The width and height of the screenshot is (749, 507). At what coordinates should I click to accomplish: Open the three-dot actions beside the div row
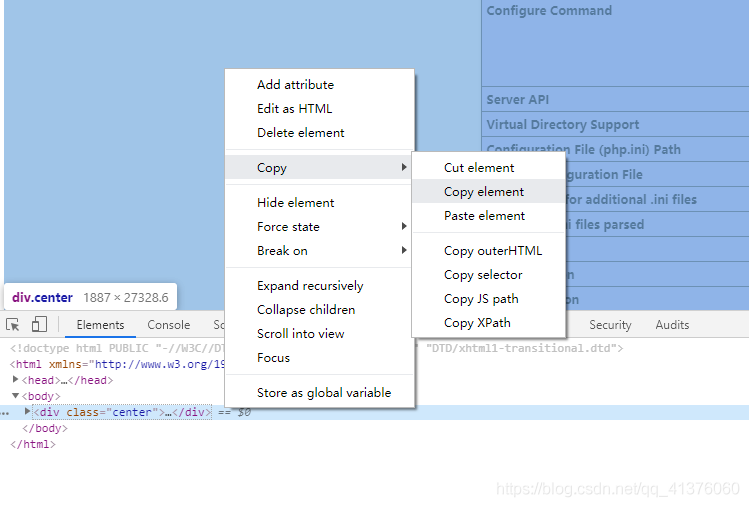click(5, 413)
